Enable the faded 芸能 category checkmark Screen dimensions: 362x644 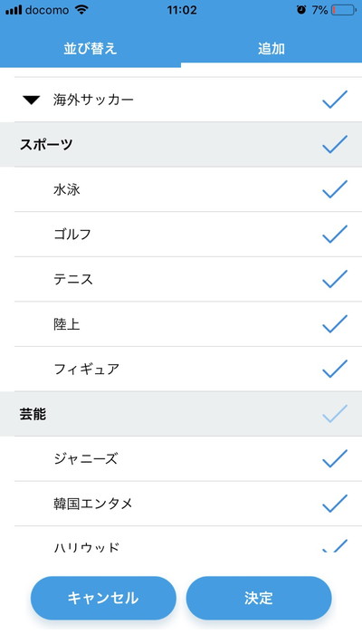335,414
